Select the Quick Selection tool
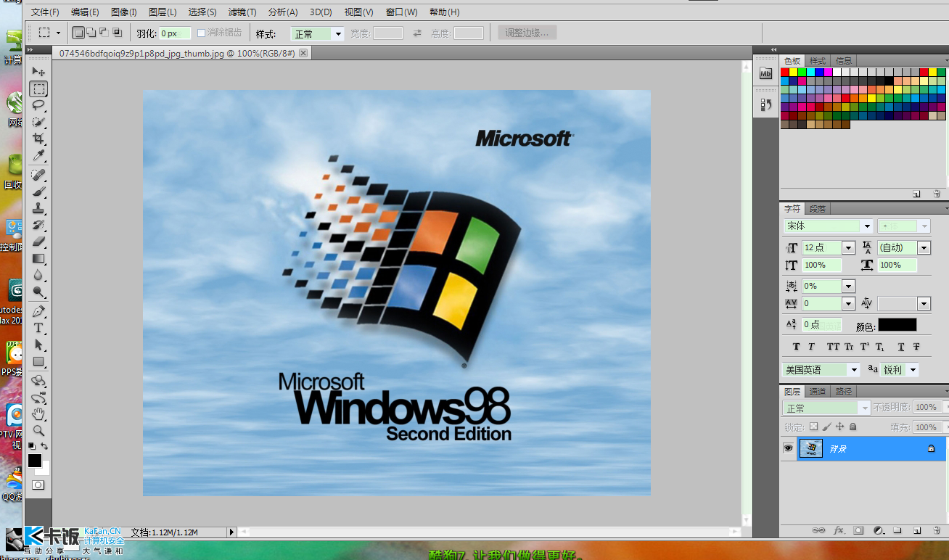The height and width of the screenshot is (560, 949). tap(38, 122)
